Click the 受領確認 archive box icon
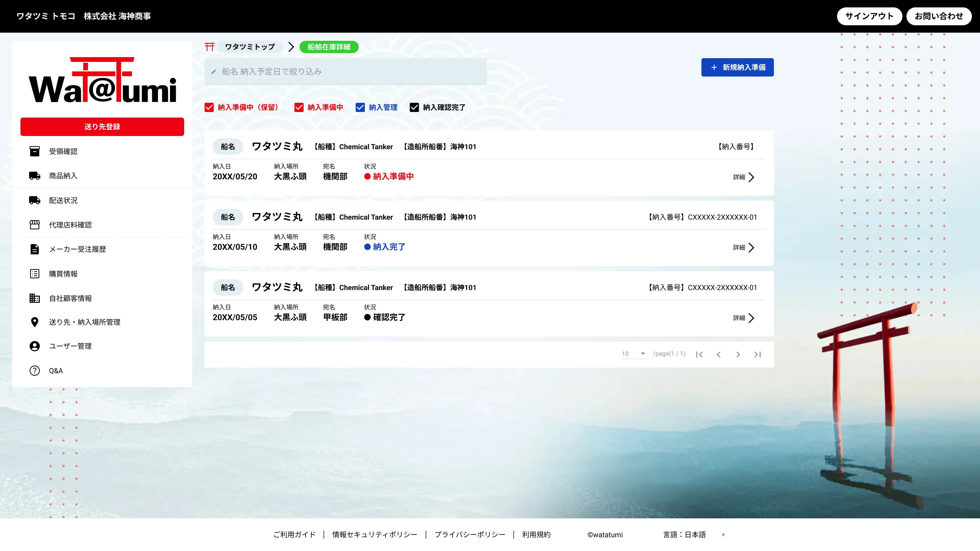Screen dimensions: 980x551 35,151
